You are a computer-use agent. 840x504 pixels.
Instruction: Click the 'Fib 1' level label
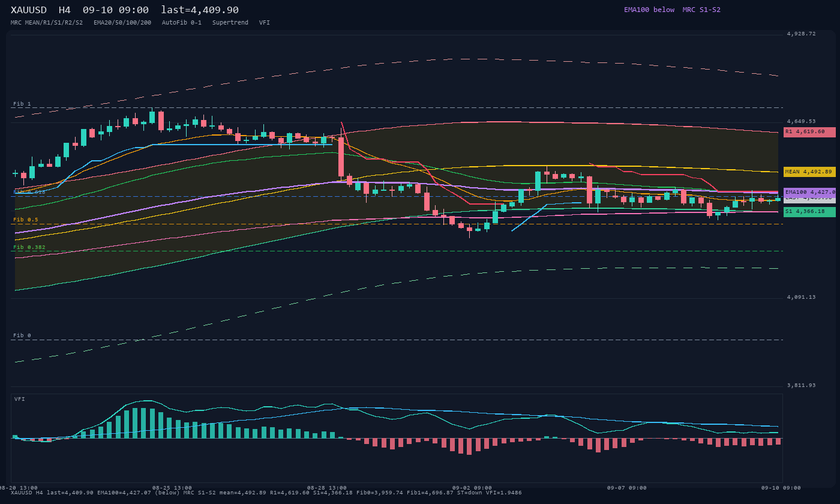tap(22, 104)
